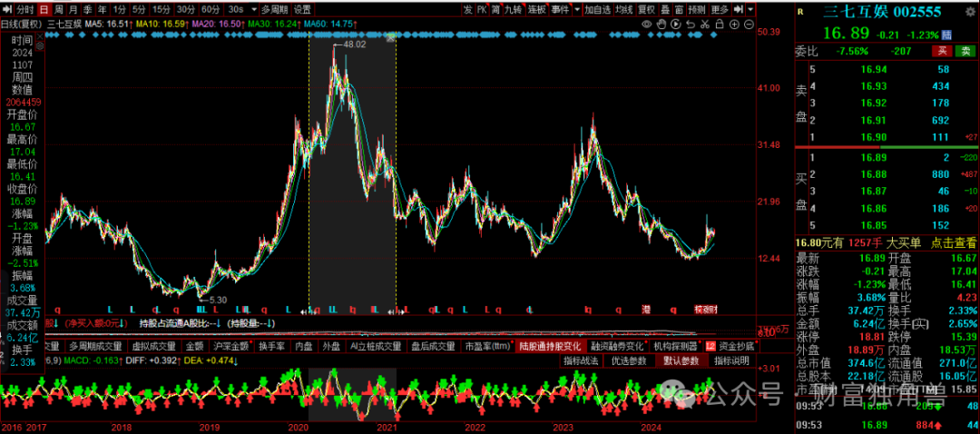
Task: Click the R badge beside stock name
Action: (800, 10)
